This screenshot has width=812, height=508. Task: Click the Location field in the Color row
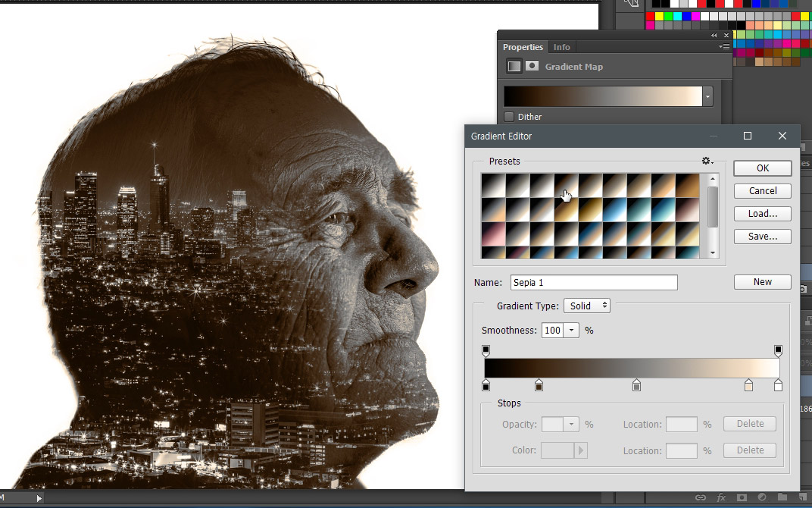point(682,450)
